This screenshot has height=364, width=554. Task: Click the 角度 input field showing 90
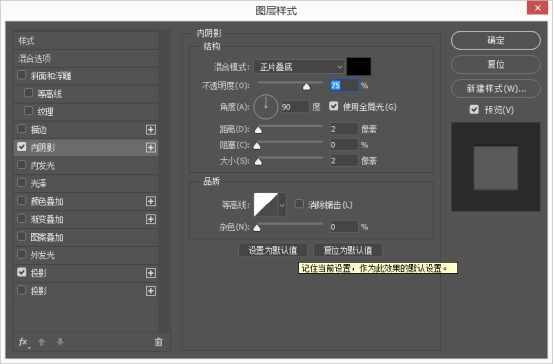295,107
